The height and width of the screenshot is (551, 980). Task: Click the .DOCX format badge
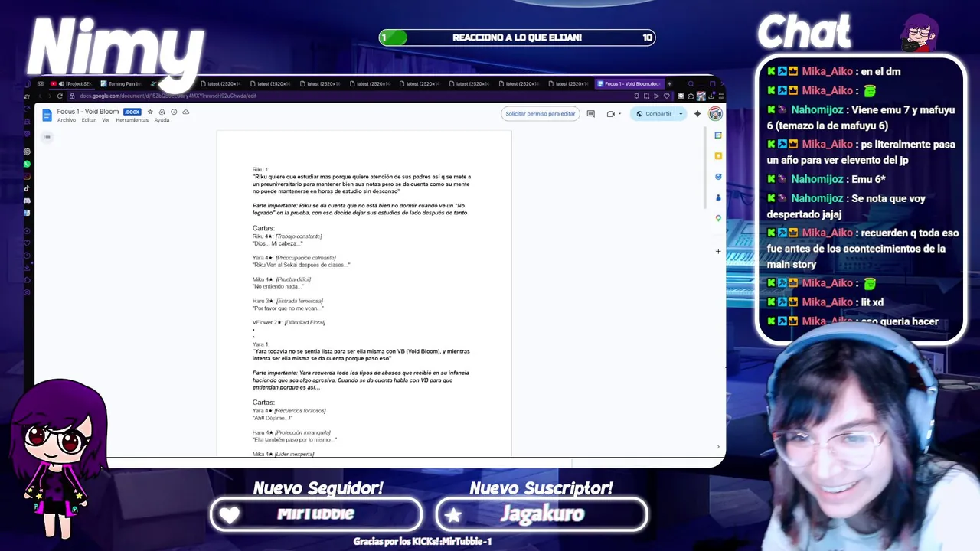[132, 112]
